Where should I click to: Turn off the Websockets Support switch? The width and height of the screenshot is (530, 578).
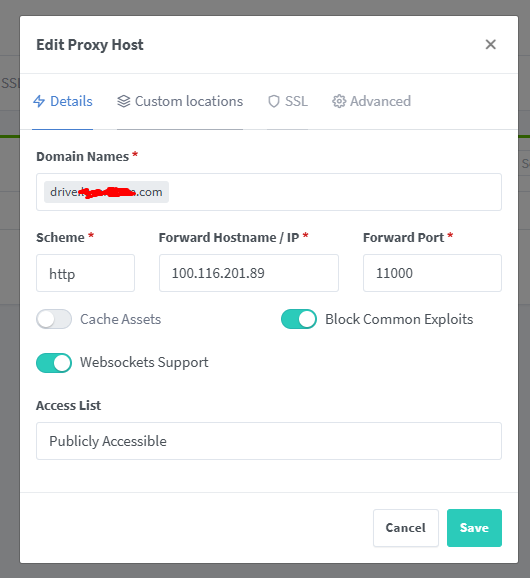tap(54, 363)
